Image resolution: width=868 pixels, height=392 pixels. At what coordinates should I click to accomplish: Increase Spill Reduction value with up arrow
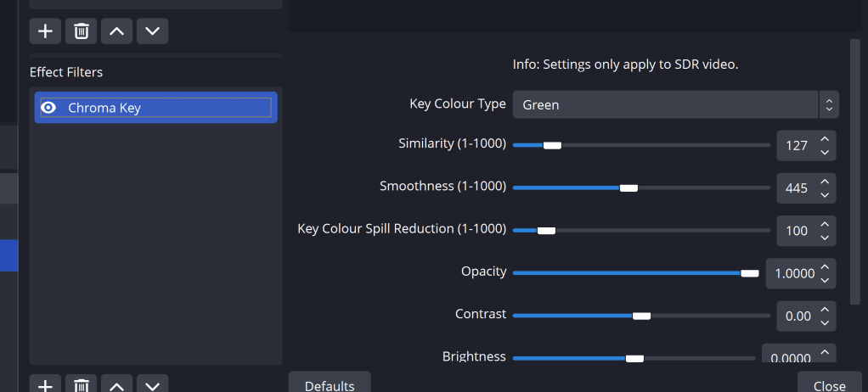825,224
